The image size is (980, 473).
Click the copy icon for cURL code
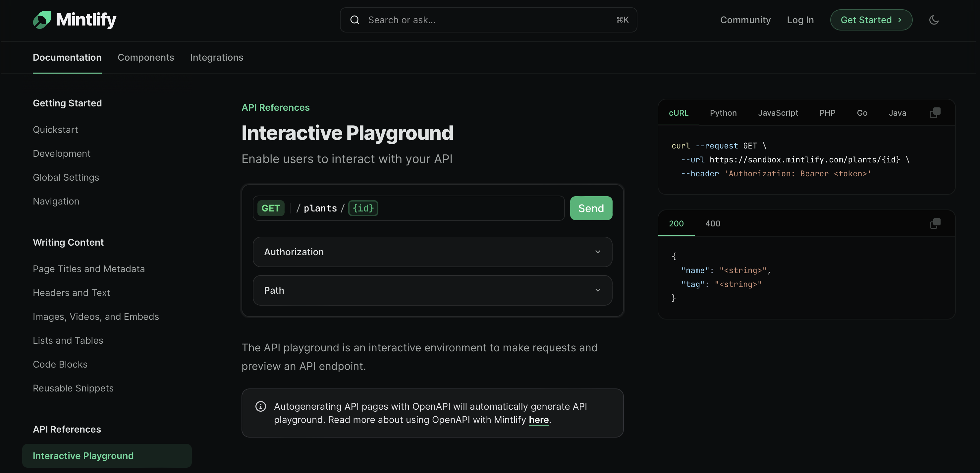(x=935, y=113)
